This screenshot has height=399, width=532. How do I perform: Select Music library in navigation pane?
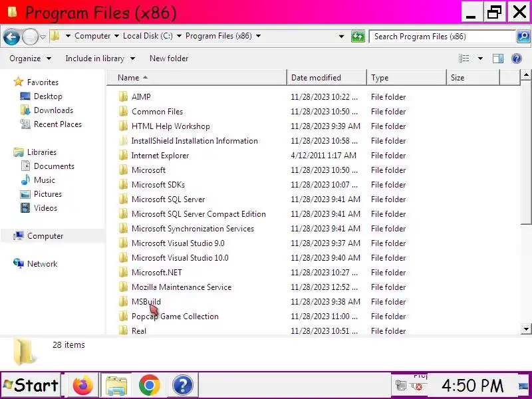[45, 180]
